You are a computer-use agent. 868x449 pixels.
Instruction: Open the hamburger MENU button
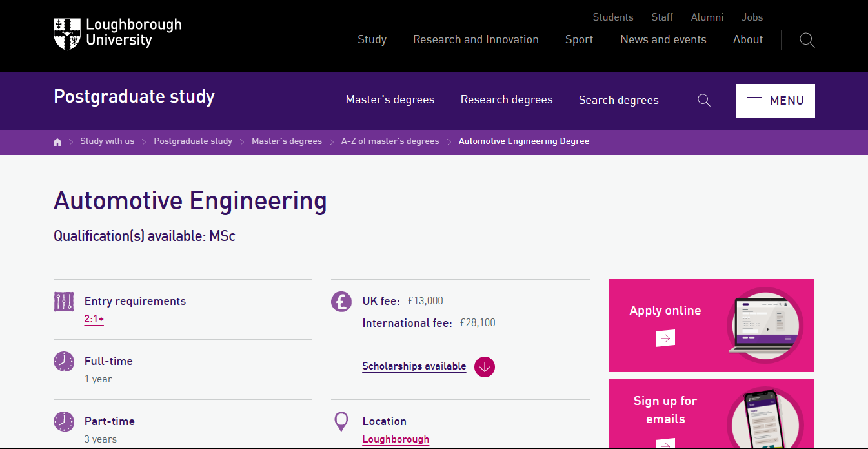775,101
